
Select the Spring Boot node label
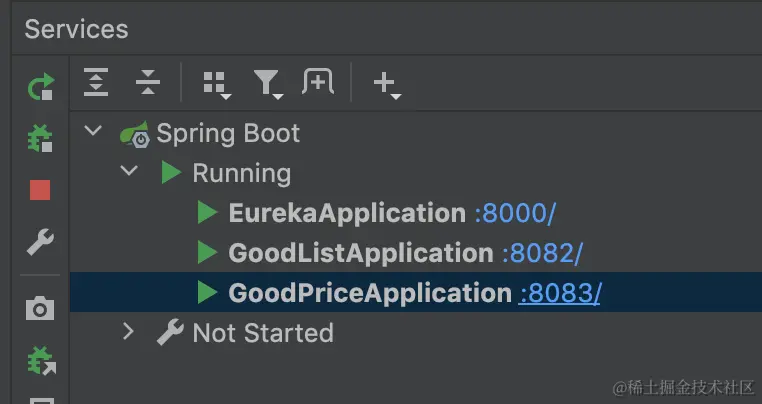tap(228, 133)
